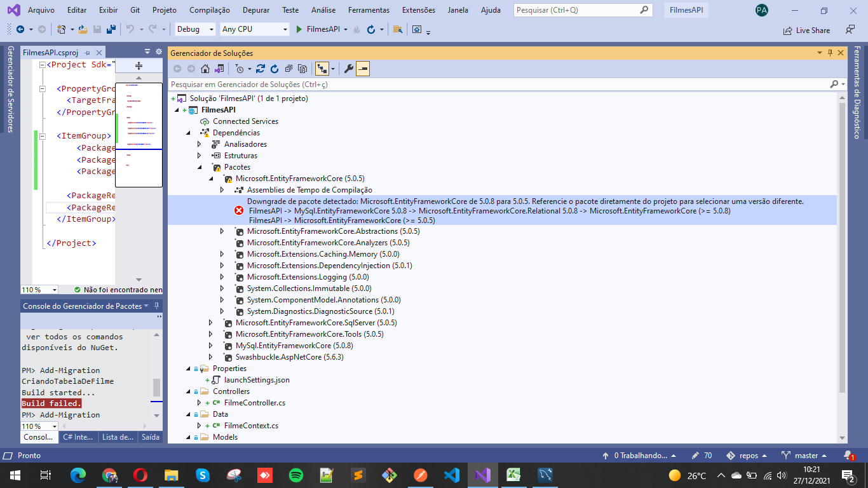The image size is (868, 488).
Task: Click the Live Share button
Action: pyautogui.click(x=807, y=30)
